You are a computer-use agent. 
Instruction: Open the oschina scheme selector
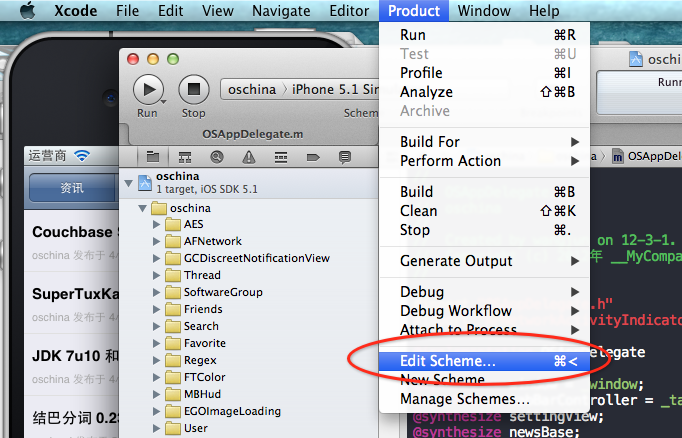point(252,90)
